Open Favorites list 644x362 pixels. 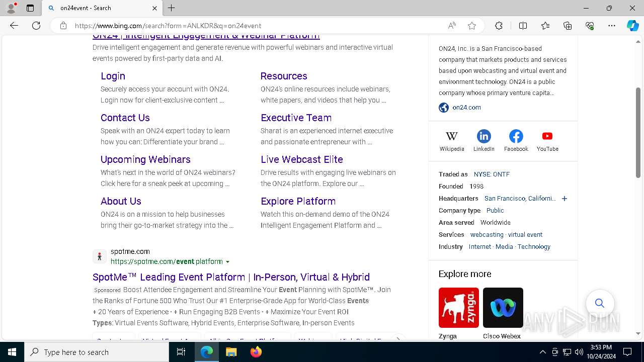545,26
